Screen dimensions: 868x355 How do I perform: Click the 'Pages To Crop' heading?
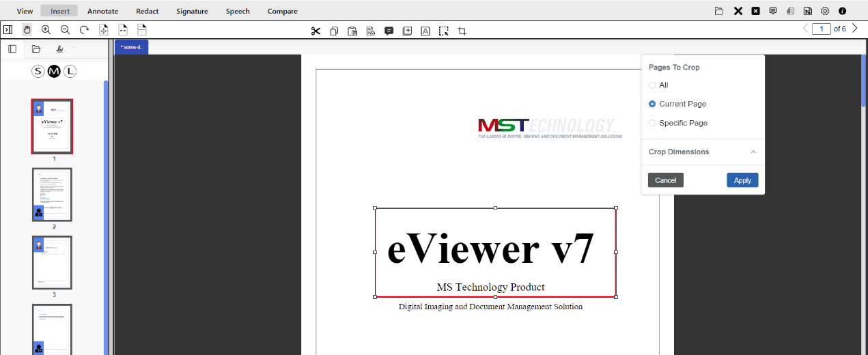(674, 68)
